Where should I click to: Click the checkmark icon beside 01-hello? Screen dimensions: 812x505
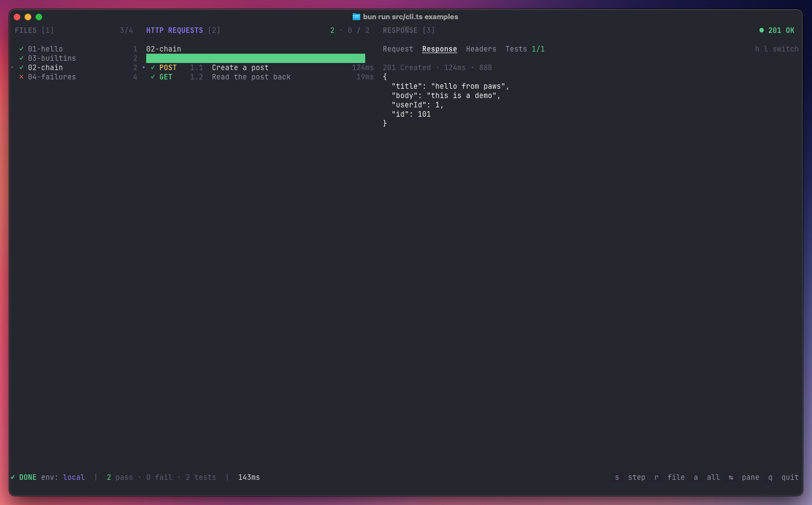tap(21, 49)
